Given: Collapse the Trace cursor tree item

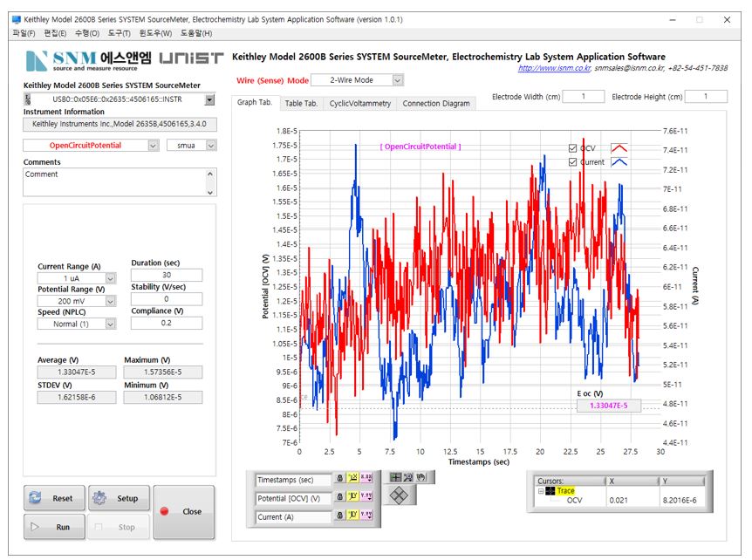Looking at the screenshot, I should pos(540,491).
